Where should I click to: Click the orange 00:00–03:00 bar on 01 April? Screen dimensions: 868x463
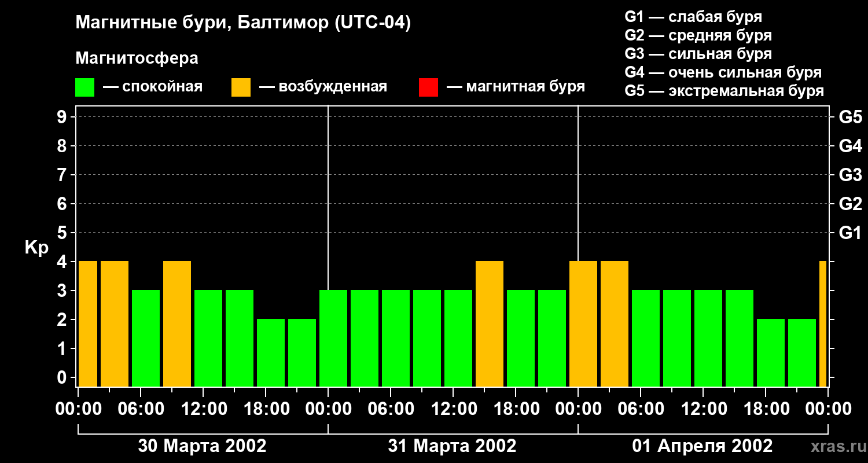583,324
